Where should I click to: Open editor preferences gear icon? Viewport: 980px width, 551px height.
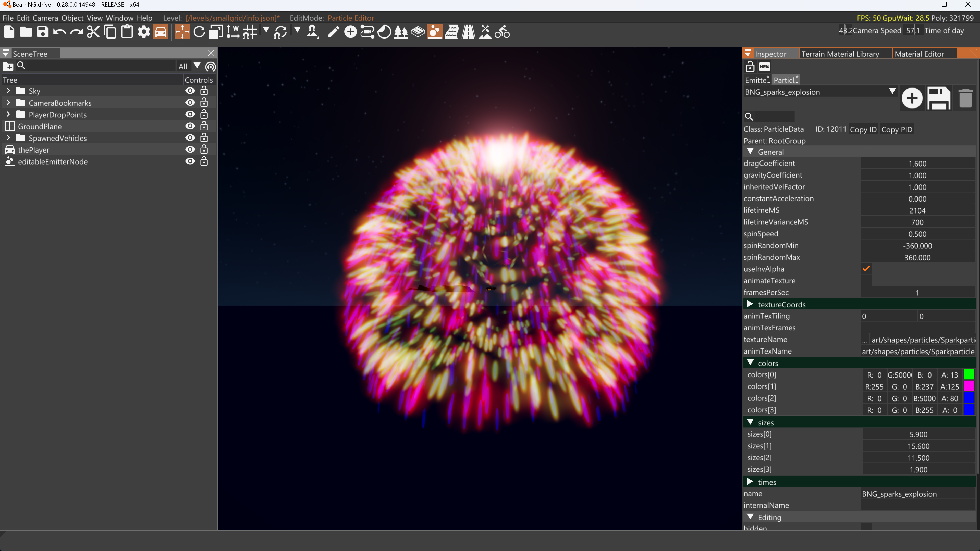coord(144,32)
